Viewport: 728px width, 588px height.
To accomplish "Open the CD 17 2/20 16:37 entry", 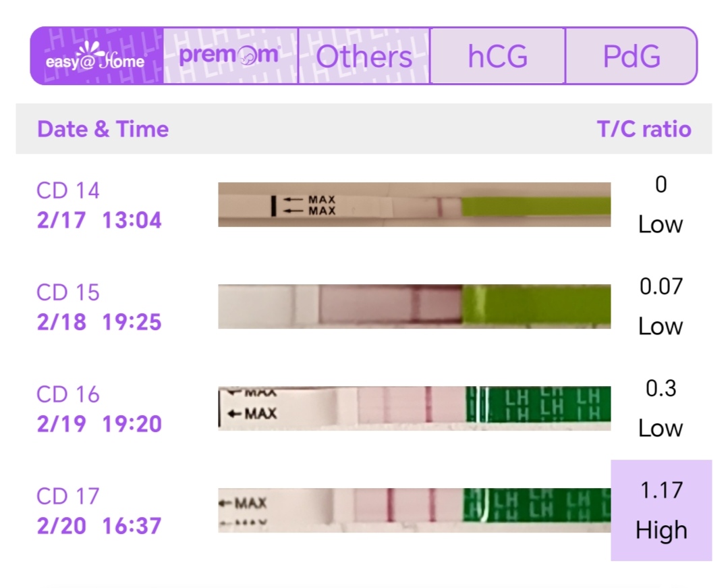I will tap(99, 510).
